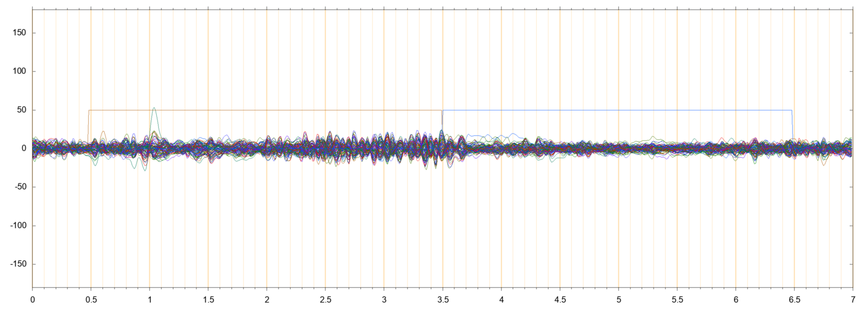Image resolution: width=868 pixels, height=310 pixels.
Task: Select the x-axis tick label "5.5"
Action: click(676, 298)
